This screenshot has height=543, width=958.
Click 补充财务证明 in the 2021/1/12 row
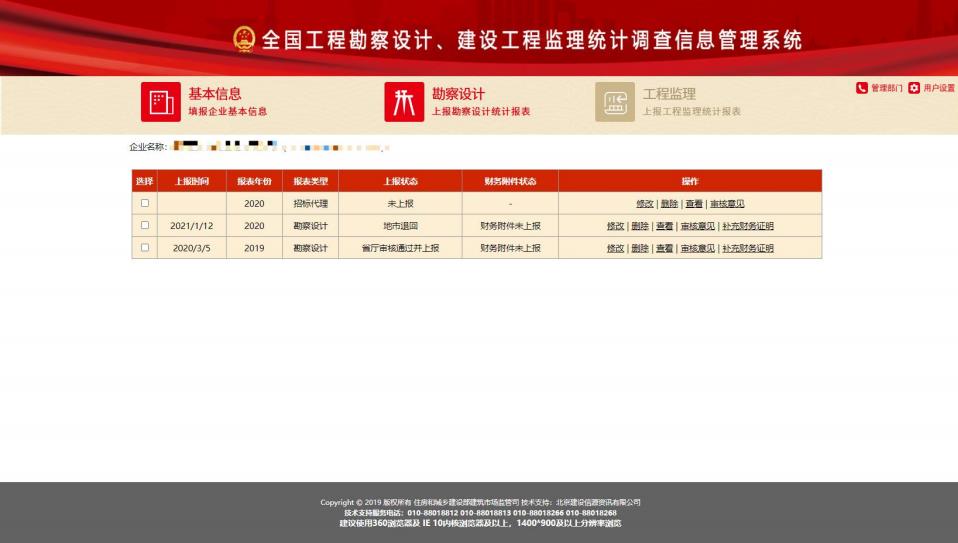[748, 226]
